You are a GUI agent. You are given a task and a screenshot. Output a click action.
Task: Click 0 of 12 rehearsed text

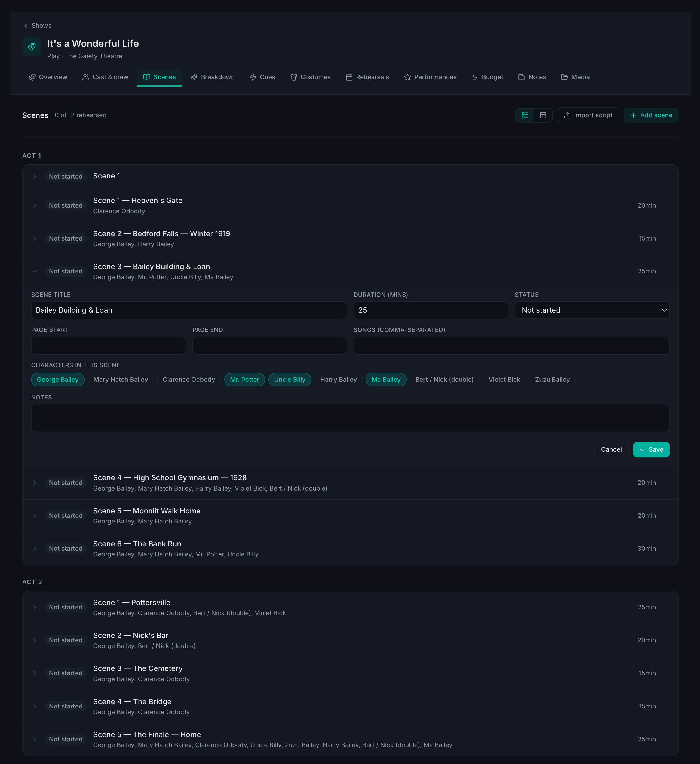pyautogui.click(x=80, y=115)
